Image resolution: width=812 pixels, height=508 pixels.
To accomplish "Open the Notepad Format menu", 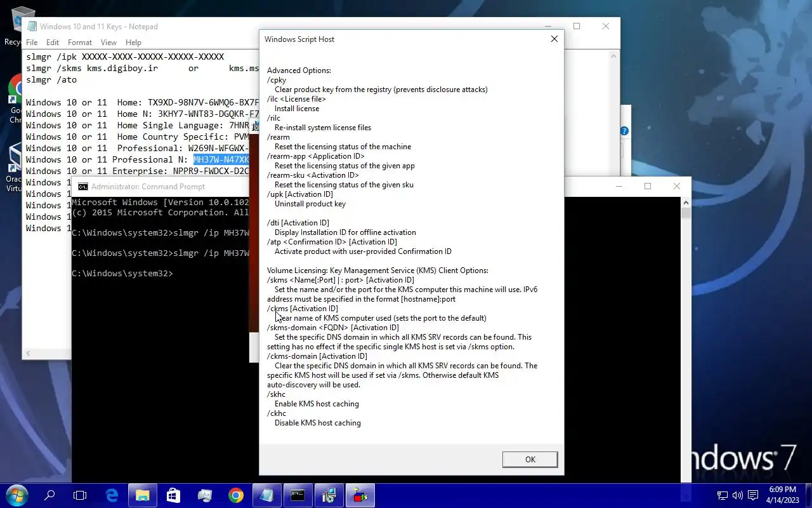I will point(80,43).
